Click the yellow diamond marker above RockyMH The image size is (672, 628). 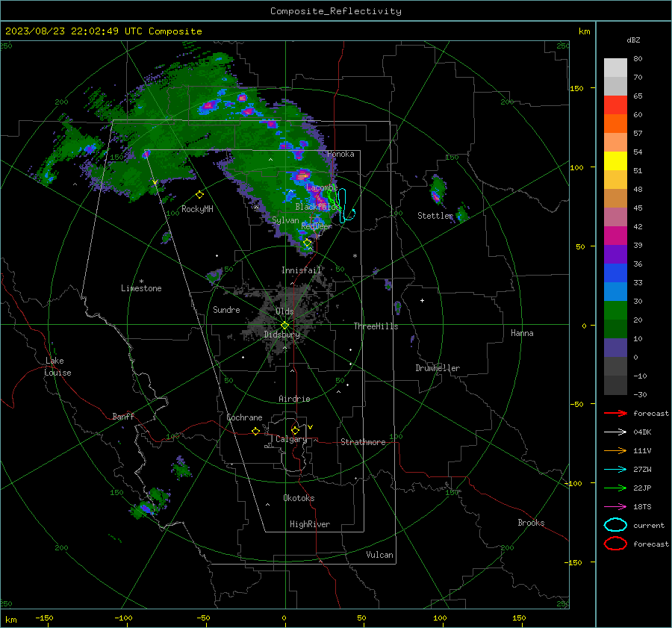point(199,195)
